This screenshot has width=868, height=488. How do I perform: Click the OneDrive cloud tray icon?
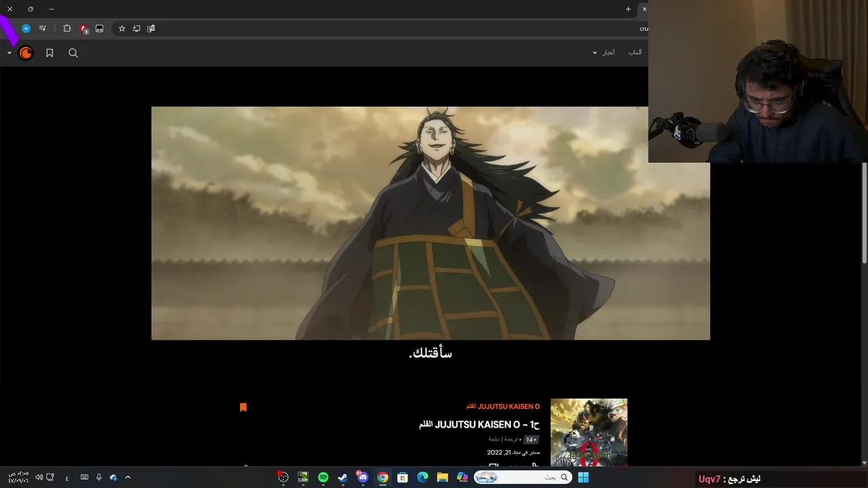(113, 478)
